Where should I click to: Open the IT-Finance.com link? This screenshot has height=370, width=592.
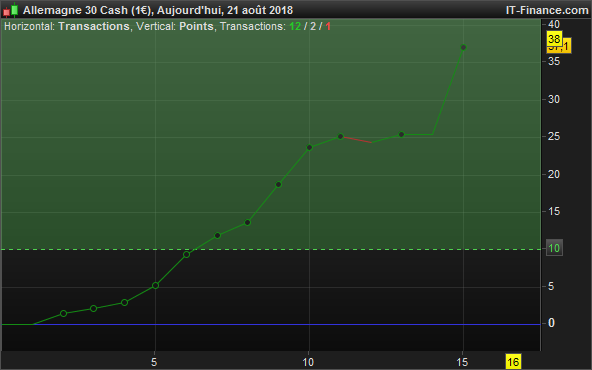tap(547, 10)
